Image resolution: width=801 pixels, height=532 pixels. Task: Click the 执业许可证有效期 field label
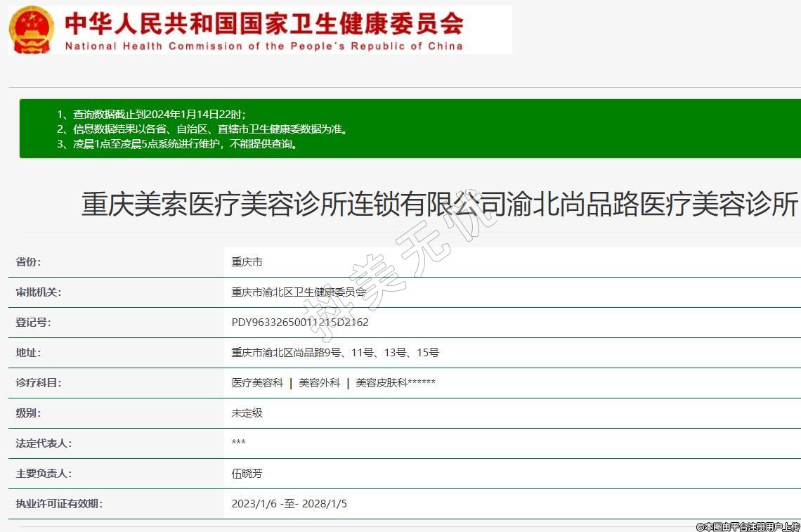pyautogui.click(x=59, y=504)
